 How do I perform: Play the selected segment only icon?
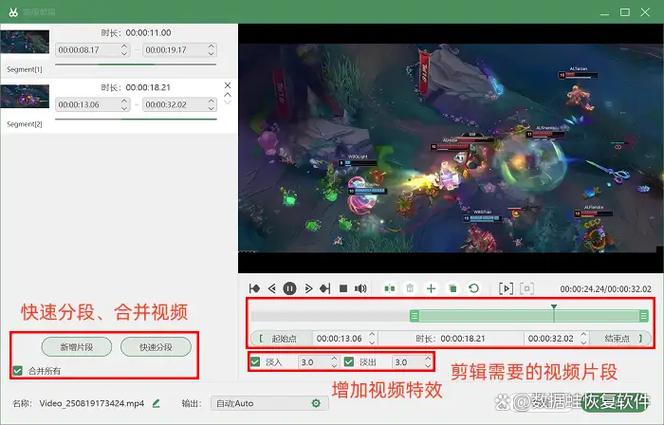506,289
